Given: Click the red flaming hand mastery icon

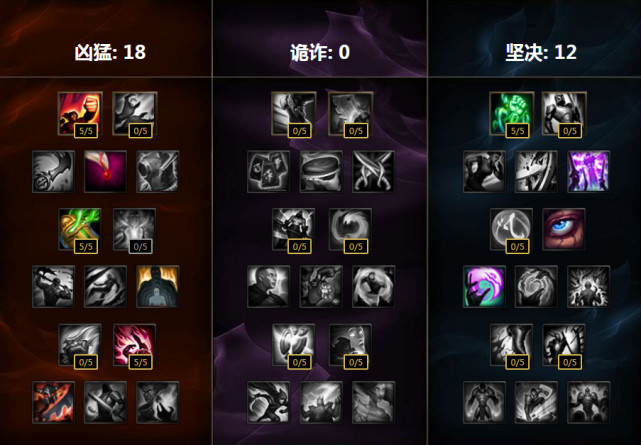Looking at the screenshot, I should click(134, 345).
